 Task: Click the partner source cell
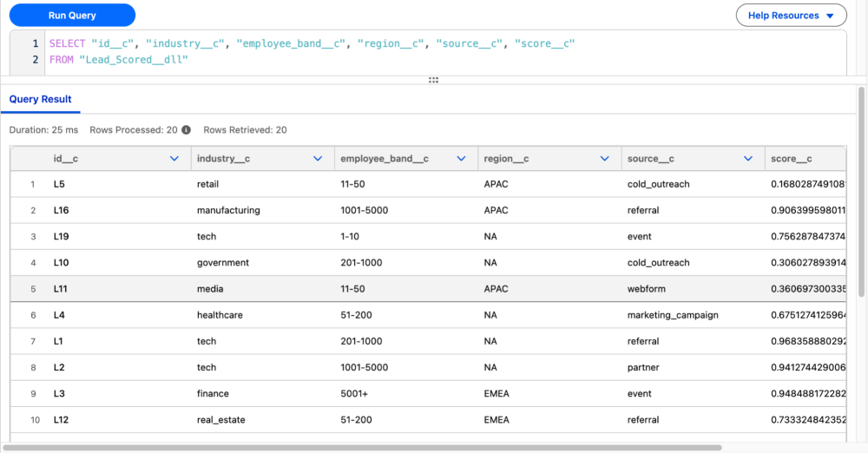click(693, 367)
